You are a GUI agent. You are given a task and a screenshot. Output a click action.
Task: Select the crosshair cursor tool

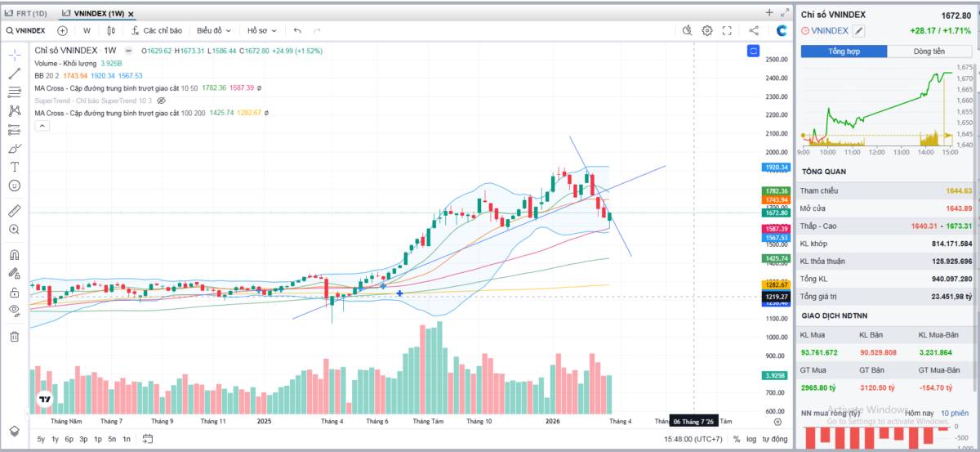[14, 54]
